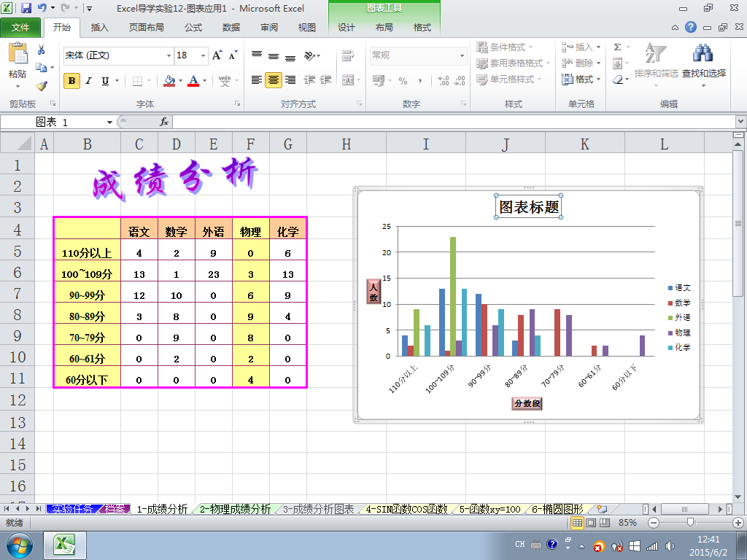Click zoom out minus button
This screenshot has height=560, width=747.
(654, 523)
